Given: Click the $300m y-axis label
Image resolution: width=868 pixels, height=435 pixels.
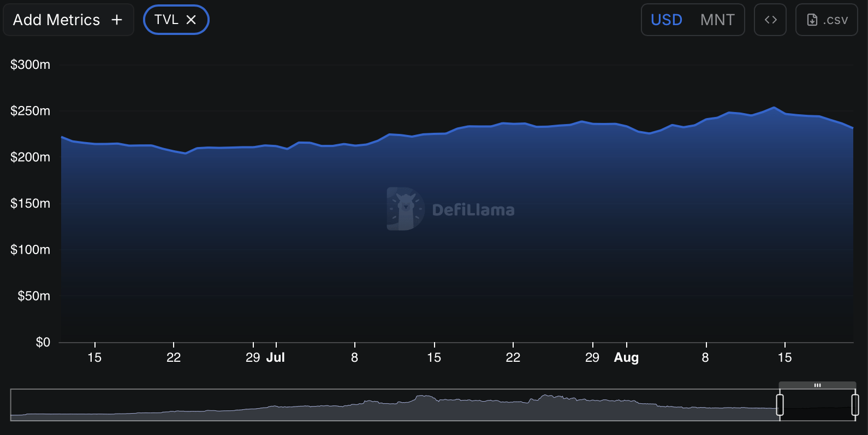Looking at the screenshot, I should (30, 64).
